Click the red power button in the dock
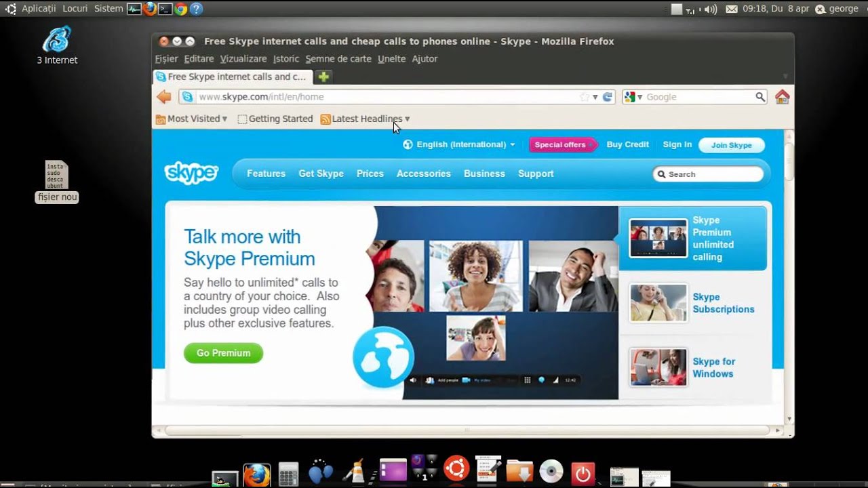Screen dimensions: 868x488 (583, 473)
